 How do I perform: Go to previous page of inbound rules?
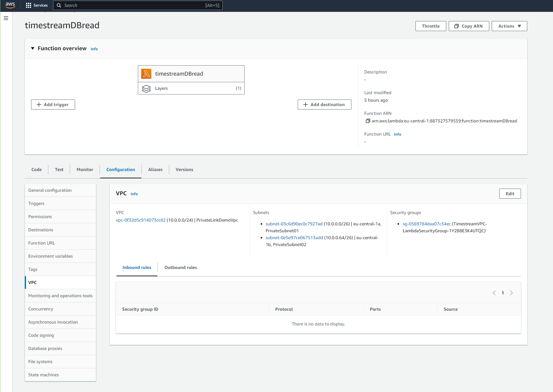pyautogui.click(x=494, y=293)
